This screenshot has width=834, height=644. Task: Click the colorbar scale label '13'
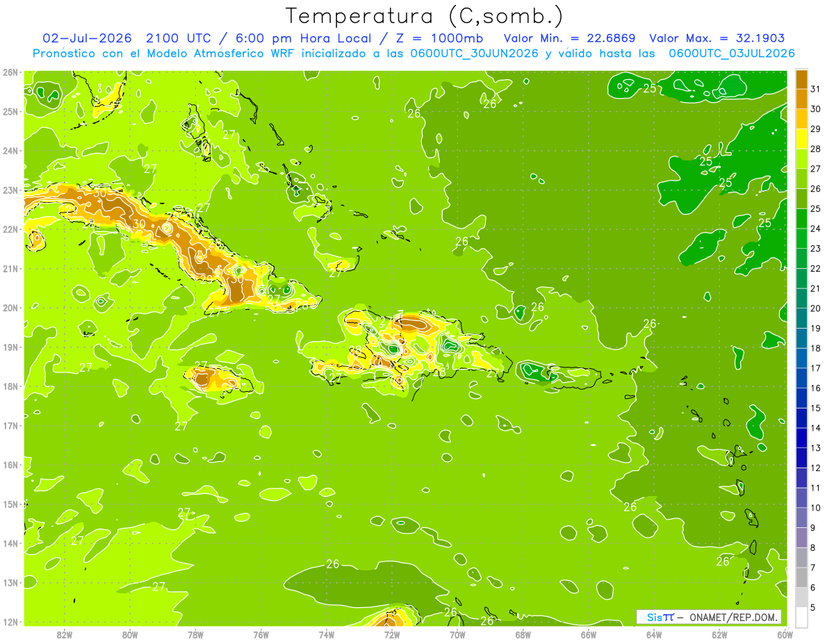(x=815, y=448)
